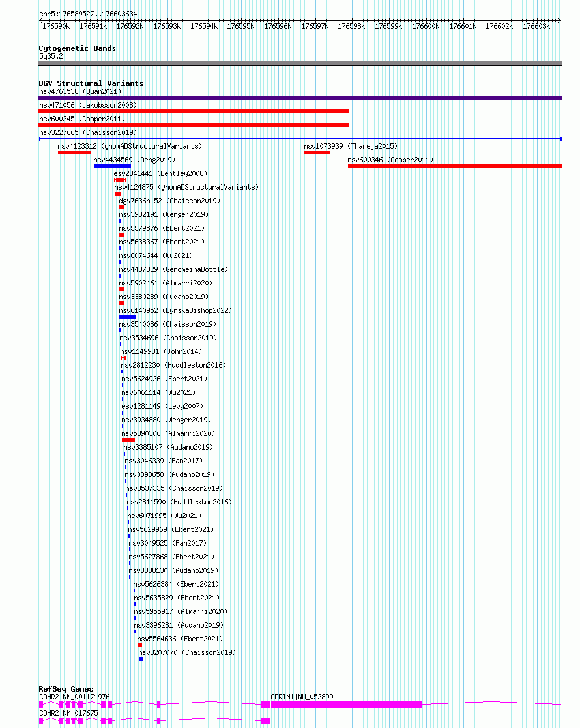Select nsv5890306 (Almarri2020) label

tap(169, 433)
